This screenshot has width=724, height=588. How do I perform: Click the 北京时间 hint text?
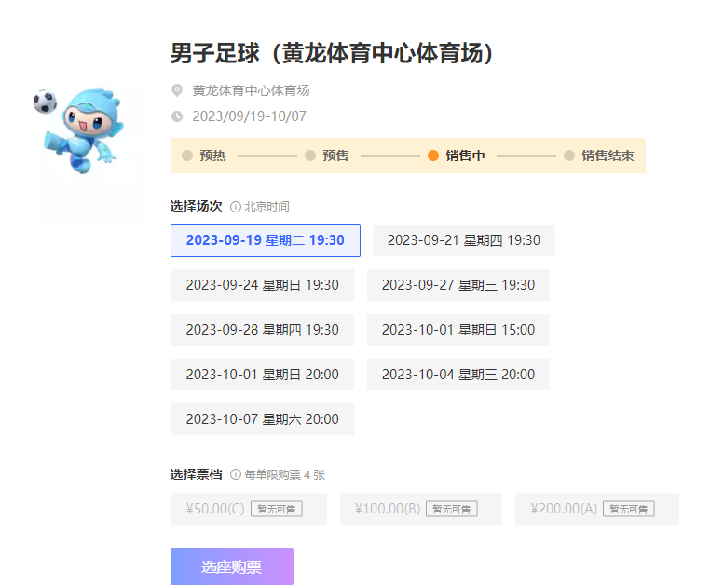click(x=266, y=207)
